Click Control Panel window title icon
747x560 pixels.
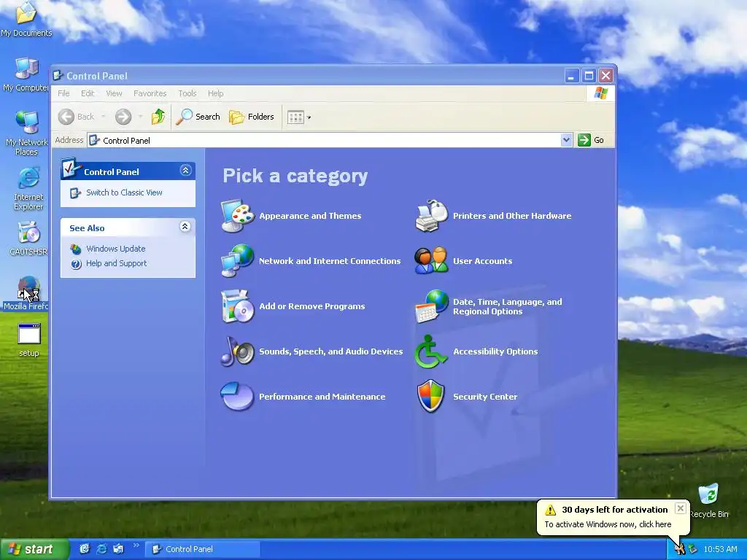[58, 75]
